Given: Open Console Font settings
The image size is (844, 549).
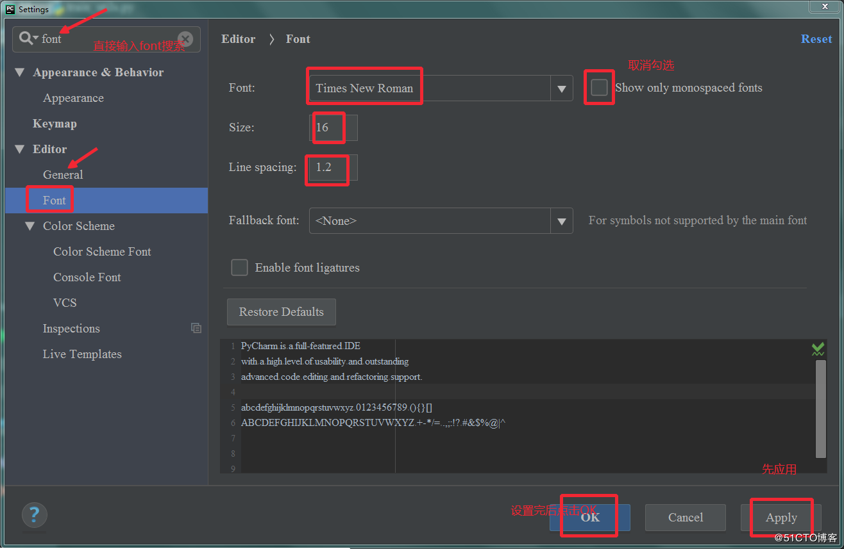Looking at the screenshot, I should pyautogui.click(x=87, y=277).
